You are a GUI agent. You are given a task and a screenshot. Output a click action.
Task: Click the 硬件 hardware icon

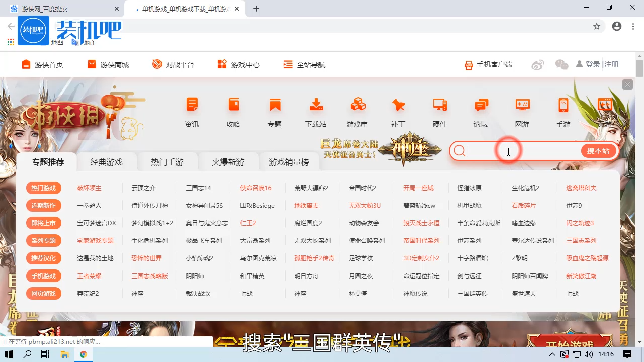coord(439,111)
